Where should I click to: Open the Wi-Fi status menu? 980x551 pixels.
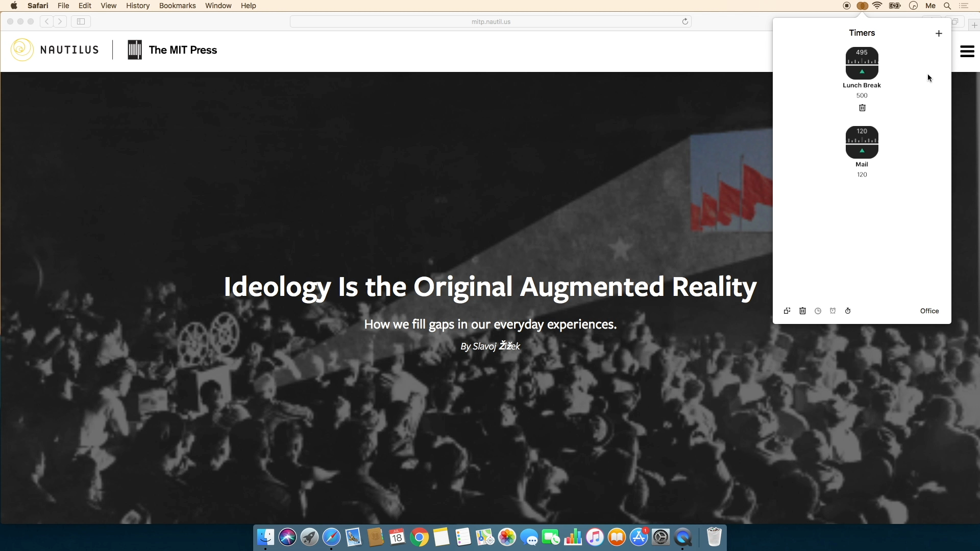[877, 6]
